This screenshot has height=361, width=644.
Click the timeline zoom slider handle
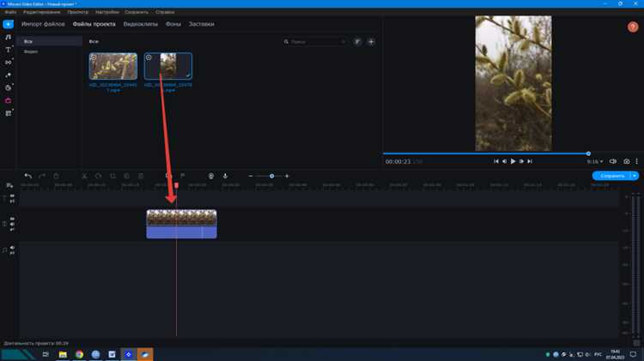[271, 176]
